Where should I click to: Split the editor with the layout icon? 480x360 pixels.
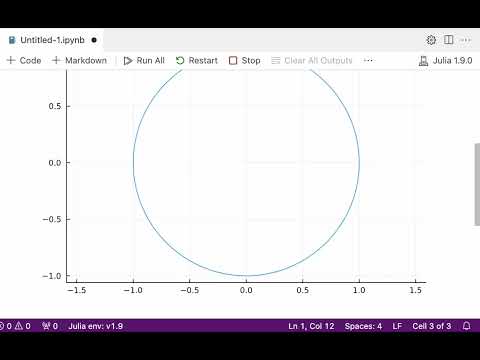pos(448,40)
